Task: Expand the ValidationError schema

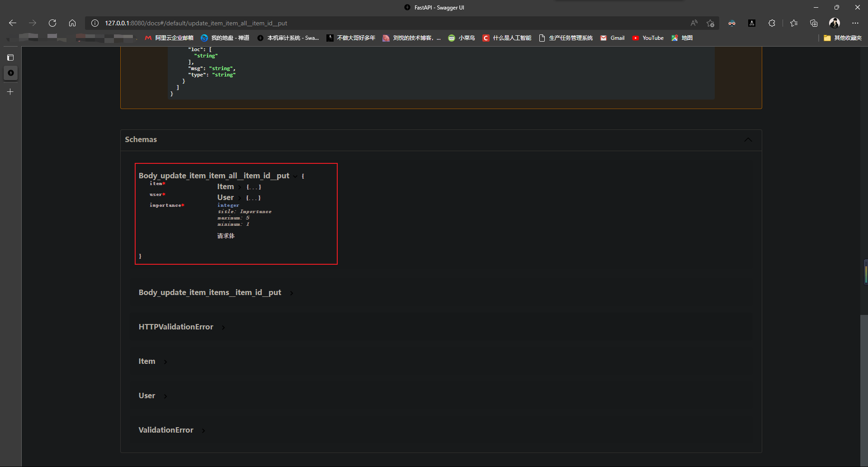Action: click(x=166, y=430)
